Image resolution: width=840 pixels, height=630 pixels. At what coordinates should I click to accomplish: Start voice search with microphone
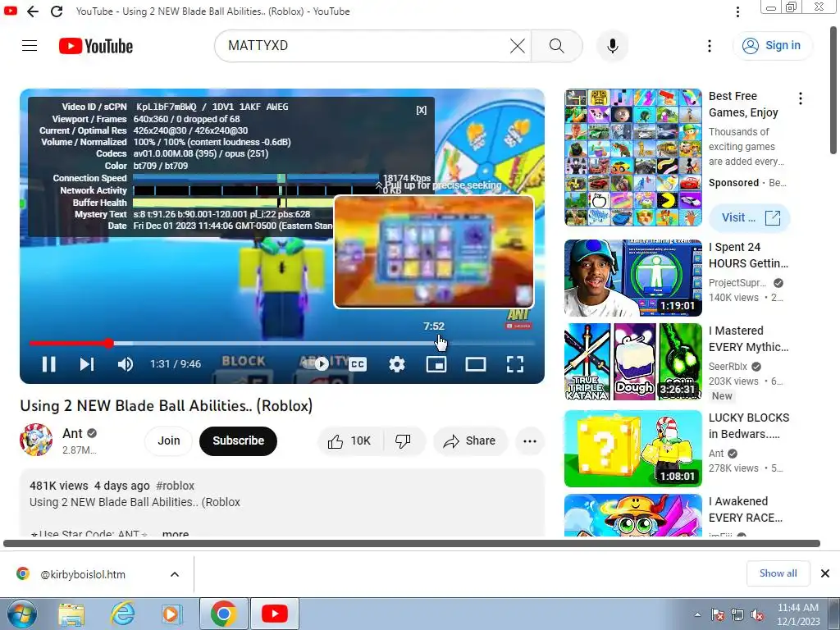(x=612, y=46)
